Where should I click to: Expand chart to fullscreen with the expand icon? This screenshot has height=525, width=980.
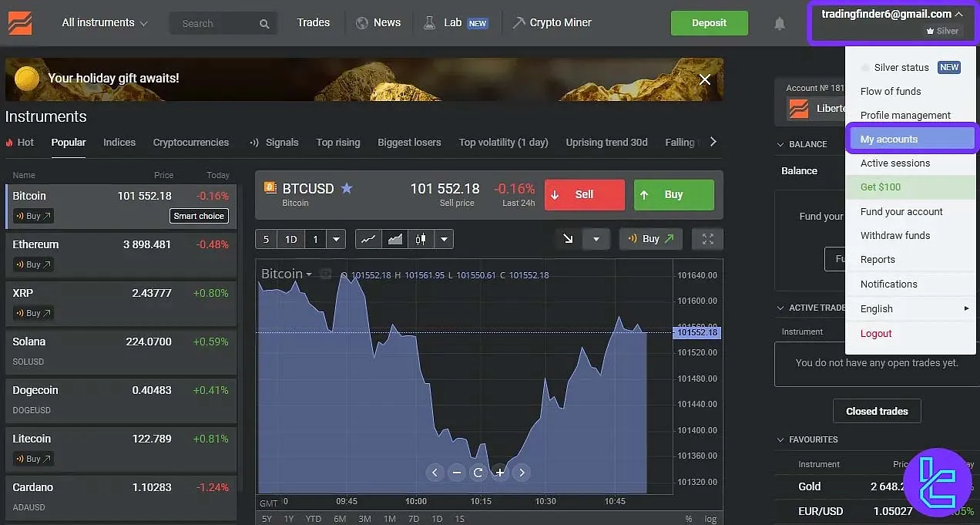[707, 239]
